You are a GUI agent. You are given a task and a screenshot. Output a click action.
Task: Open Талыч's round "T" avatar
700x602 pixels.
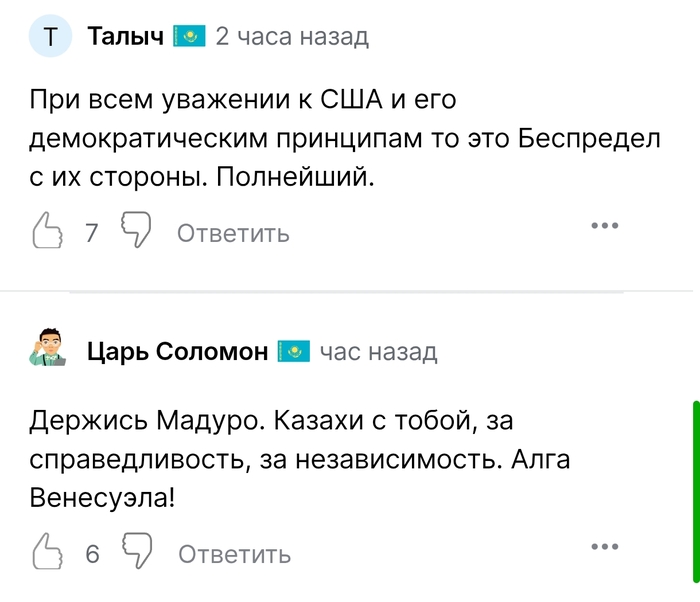tap(50, 38)
